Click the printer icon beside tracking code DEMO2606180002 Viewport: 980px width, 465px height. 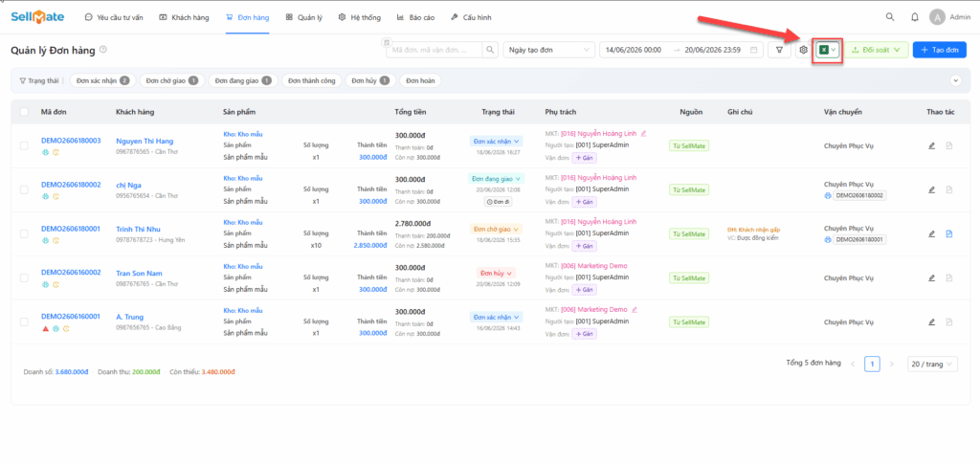pos(828,195)
